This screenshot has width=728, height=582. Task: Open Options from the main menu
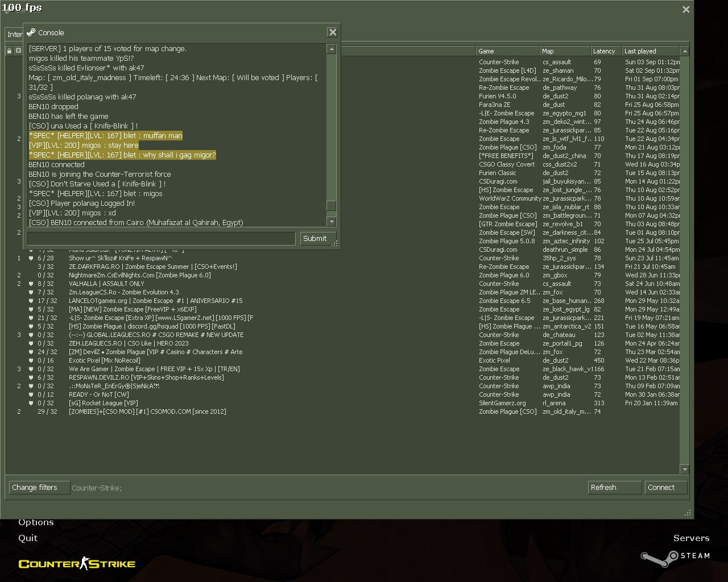(x=36, y=522)
